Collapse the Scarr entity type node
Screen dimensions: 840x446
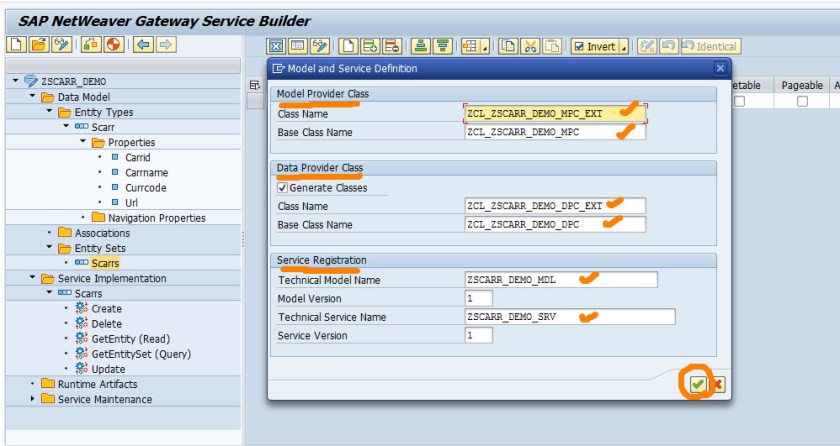point(66,126)
